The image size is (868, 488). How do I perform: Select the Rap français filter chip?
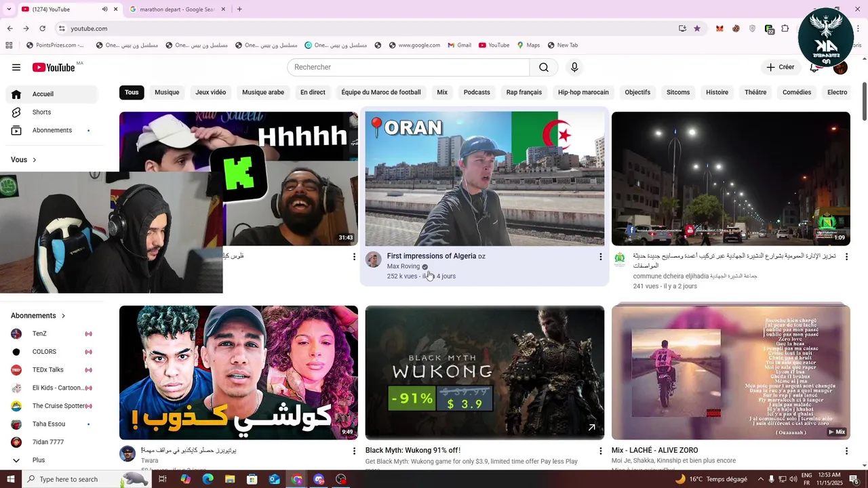(x=524, y=92)
